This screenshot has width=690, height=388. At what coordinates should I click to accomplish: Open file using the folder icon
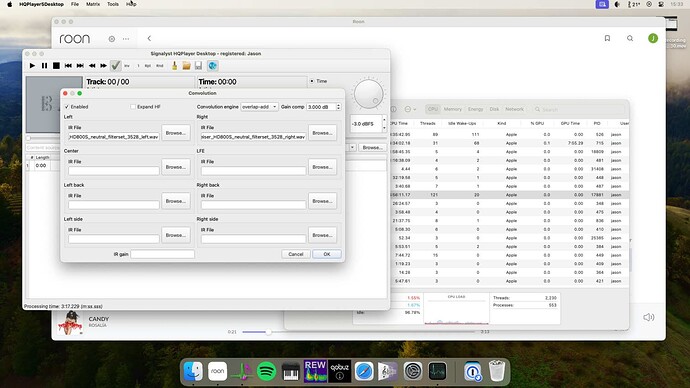click(187, 66)
